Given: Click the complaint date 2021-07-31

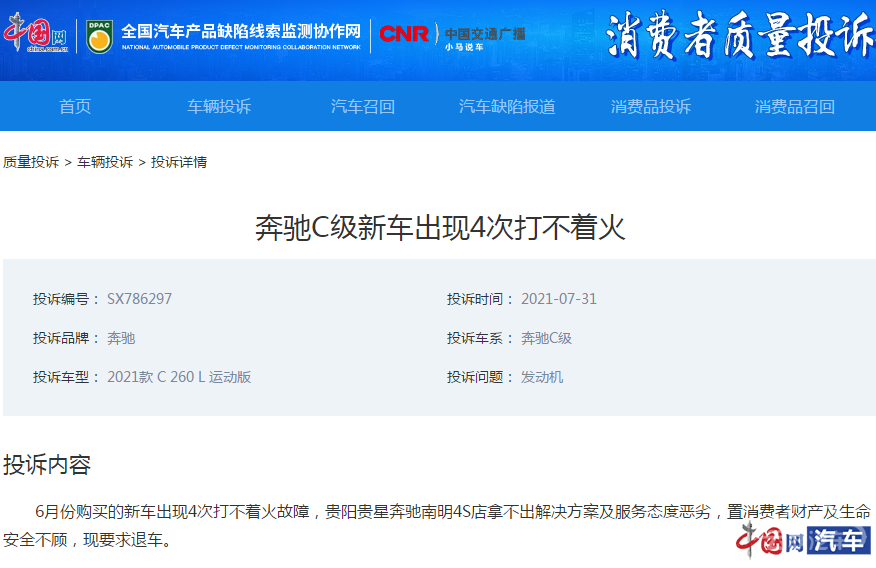Looking at the screenshot, I should 559,299.
